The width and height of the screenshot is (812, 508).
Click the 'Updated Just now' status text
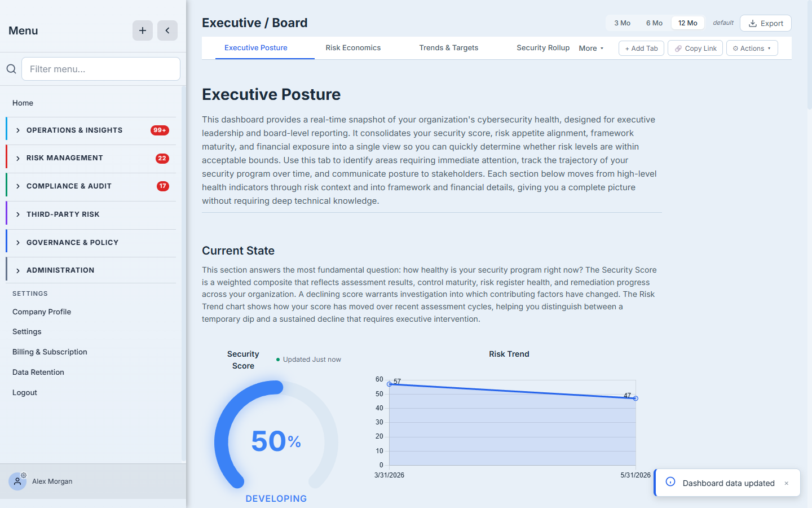(312, 360)
